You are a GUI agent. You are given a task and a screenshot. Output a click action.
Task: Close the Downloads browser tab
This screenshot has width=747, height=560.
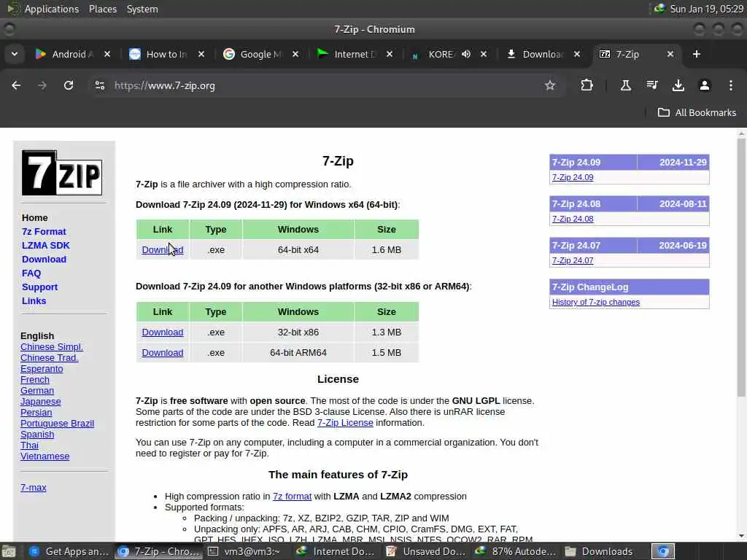[x=577, y=54]
